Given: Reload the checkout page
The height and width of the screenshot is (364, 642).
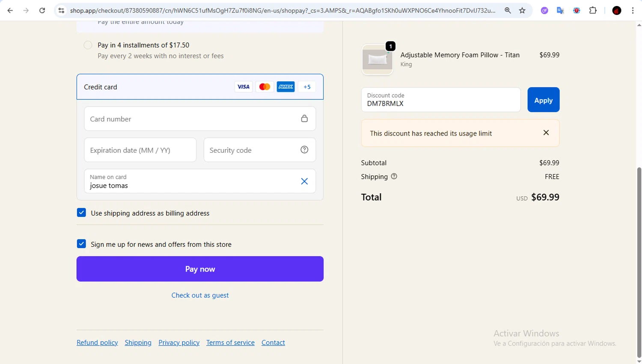Looking at the screenshot, I should pos(42,10).
